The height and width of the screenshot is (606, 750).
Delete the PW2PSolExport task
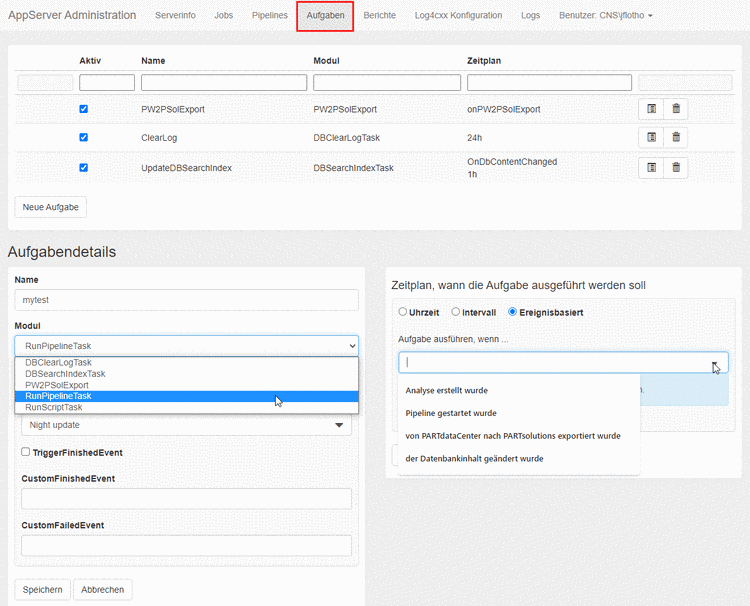pyautogui.click(x=676, y=109)
